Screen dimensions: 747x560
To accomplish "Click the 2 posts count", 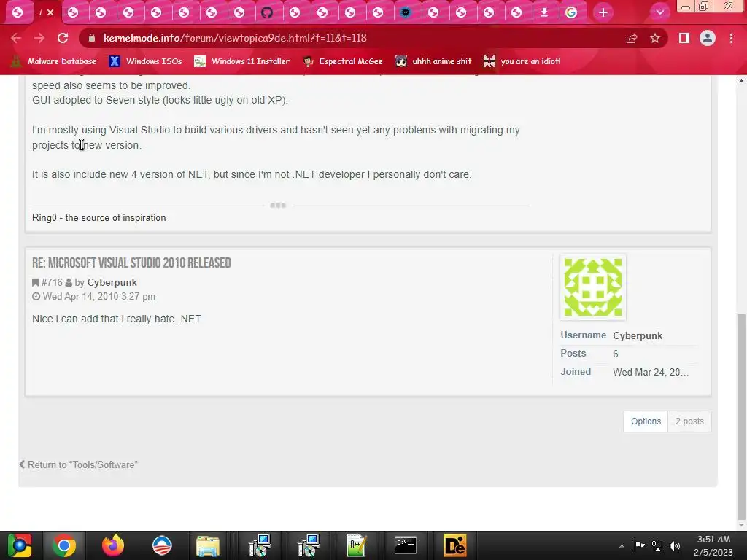I will tap(689, 421).
